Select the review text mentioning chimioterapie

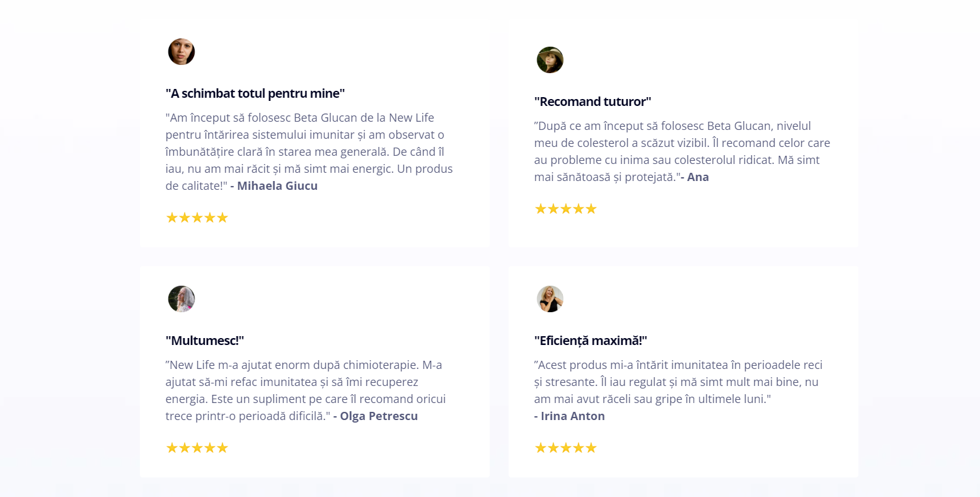point(306,390)
